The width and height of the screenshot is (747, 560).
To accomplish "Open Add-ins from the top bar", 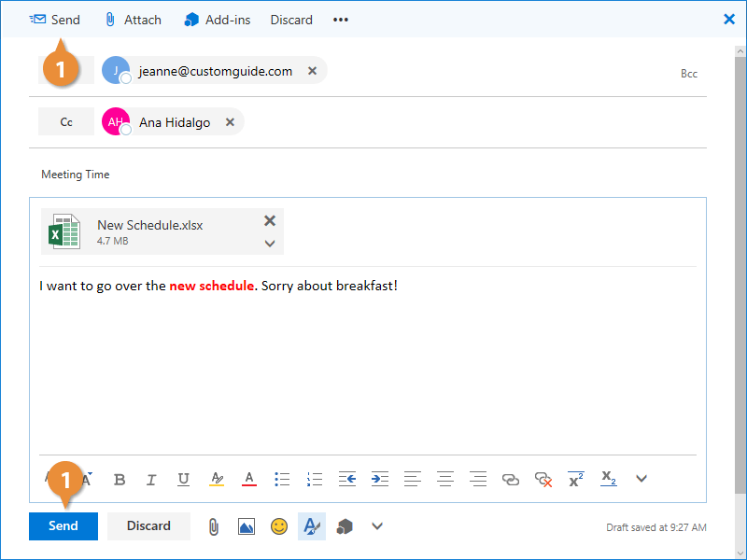I will (x=217, y=20).
